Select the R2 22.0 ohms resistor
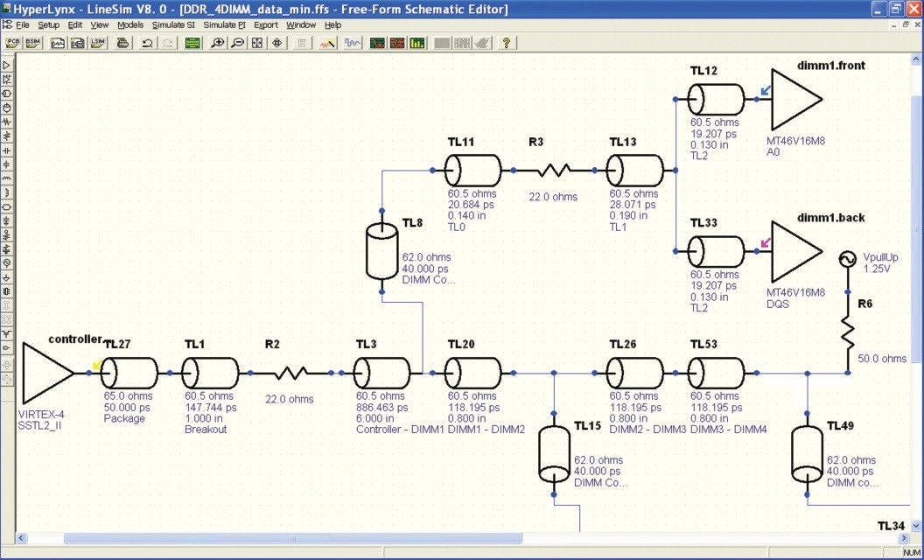This screenshot has width=924, height=560. click(x=290, y=373)
